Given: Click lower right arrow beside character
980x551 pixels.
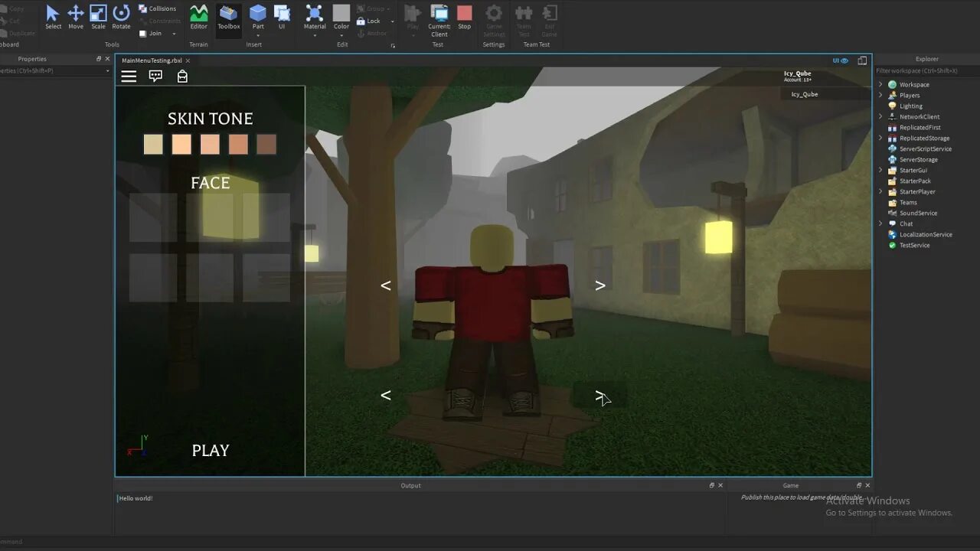Looking at the screenshot, I should (599, 396).
